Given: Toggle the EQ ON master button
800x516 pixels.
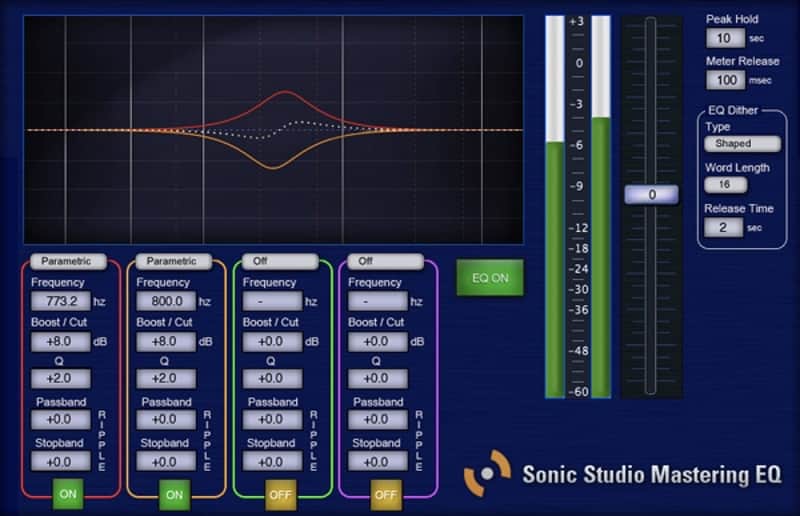Looking at the screenshot, I should (x=490, y=278).
